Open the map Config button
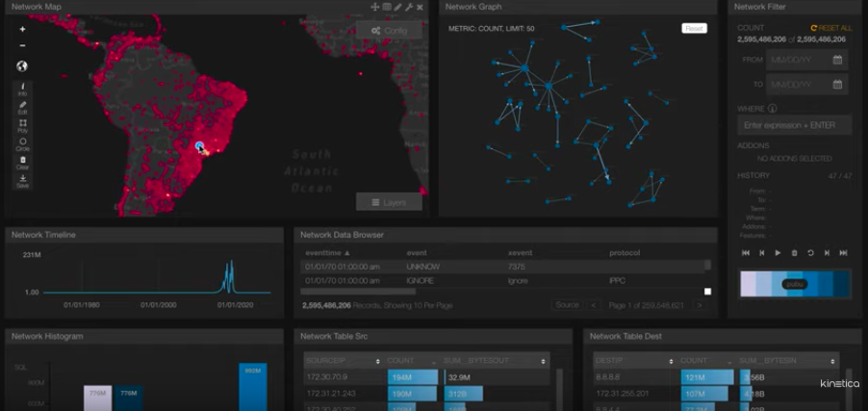The image size is (868, 411). click(x=389, y=30)
